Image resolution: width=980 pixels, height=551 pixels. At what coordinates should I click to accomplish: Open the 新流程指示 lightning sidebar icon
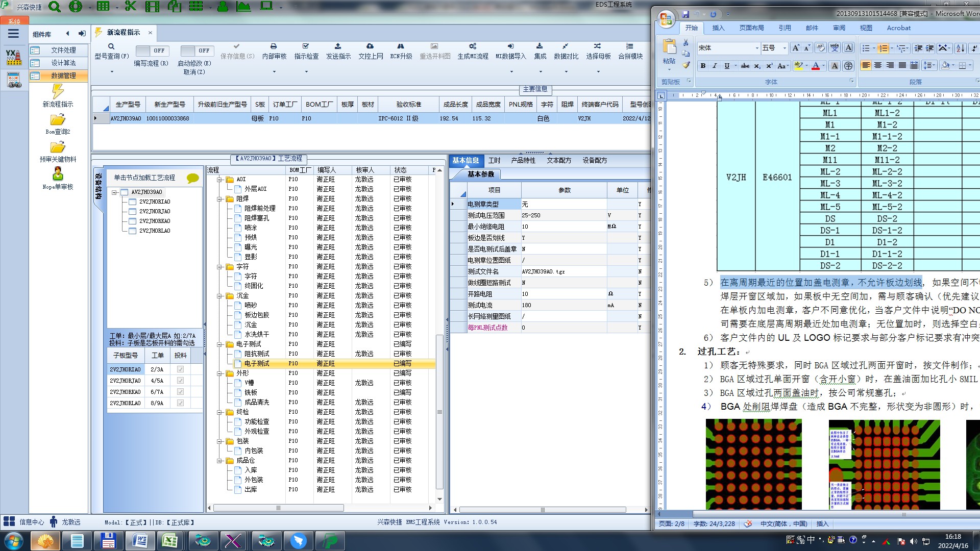[58, 92]
